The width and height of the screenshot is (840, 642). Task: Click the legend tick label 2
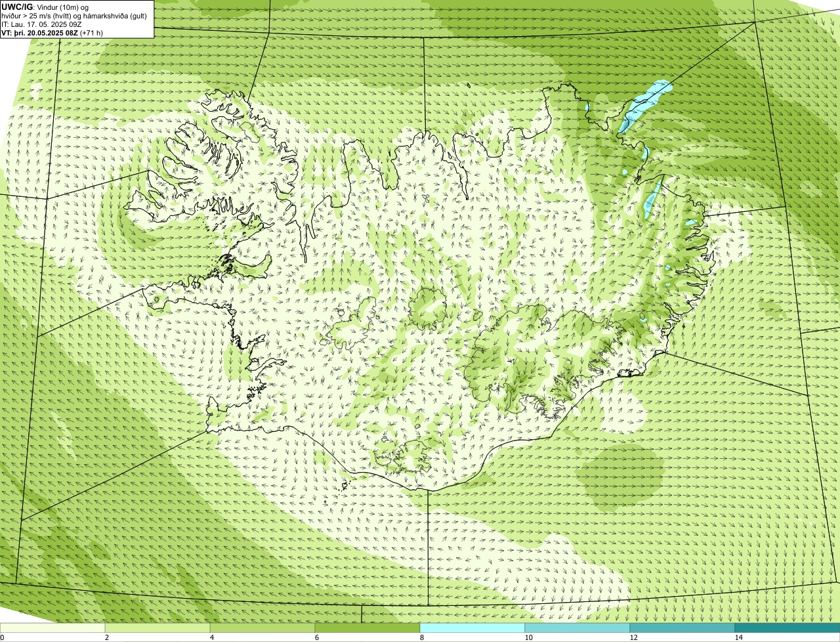(x=106, y=637)
